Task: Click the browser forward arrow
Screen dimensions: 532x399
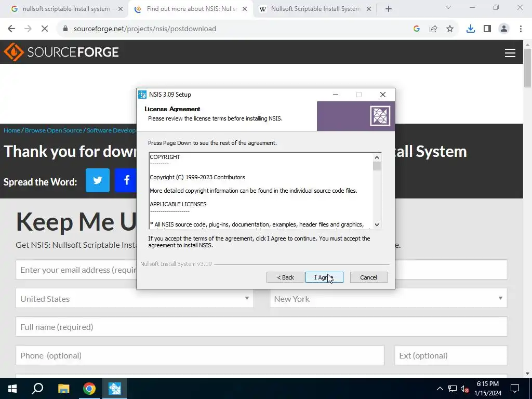Action: (28, 29)
